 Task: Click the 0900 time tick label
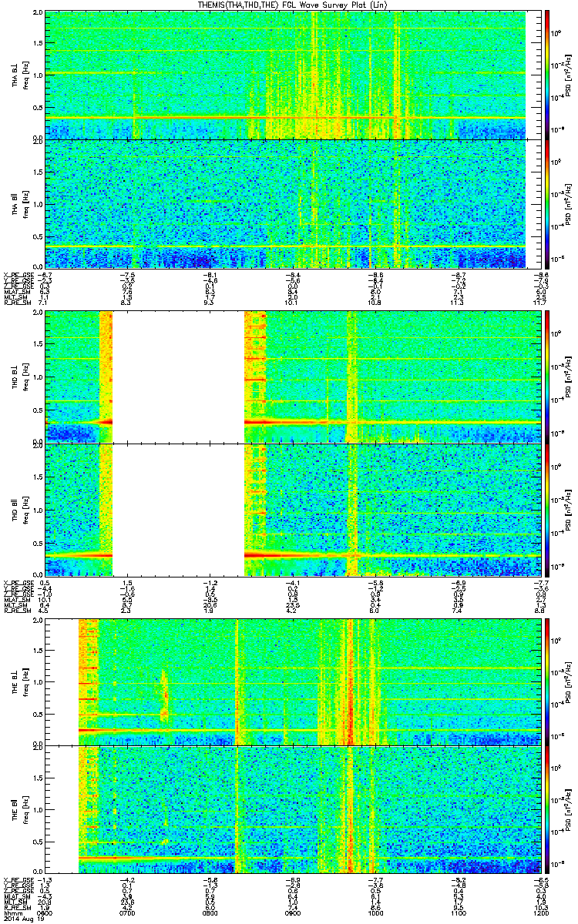click(x=293, y=913)
